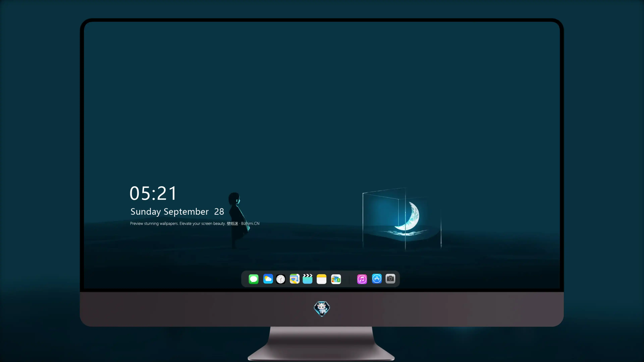The width and height of the screenshot is (644, 362).
Task: Open the App Store icon
Action: [377, 279]
